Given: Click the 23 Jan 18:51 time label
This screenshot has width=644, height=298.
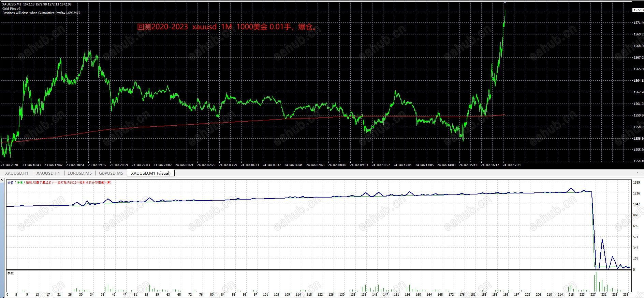Looking at the screenshot, I should click(x=75, y=165).
